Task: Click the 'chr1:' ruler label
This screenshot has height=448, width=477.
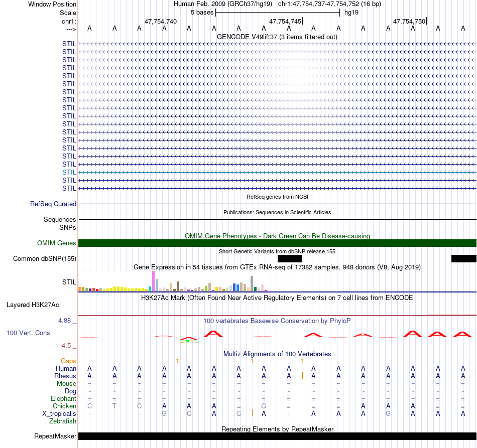Action: 69,21
